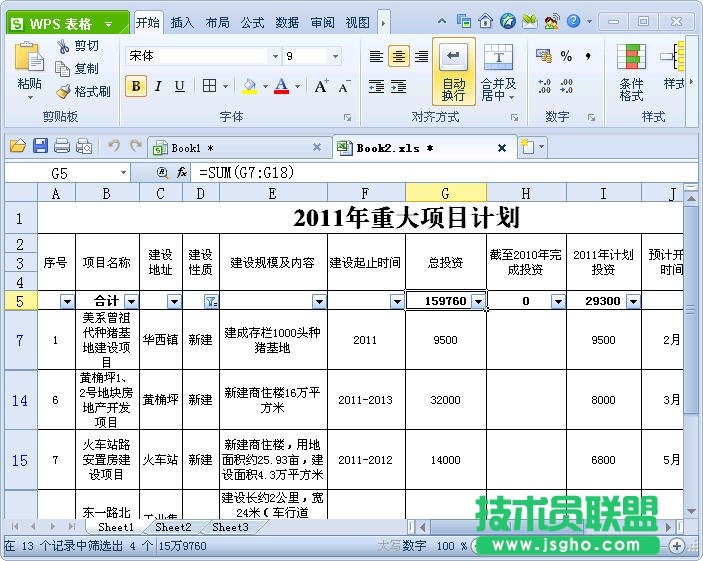Undo last action

[114, 146]
